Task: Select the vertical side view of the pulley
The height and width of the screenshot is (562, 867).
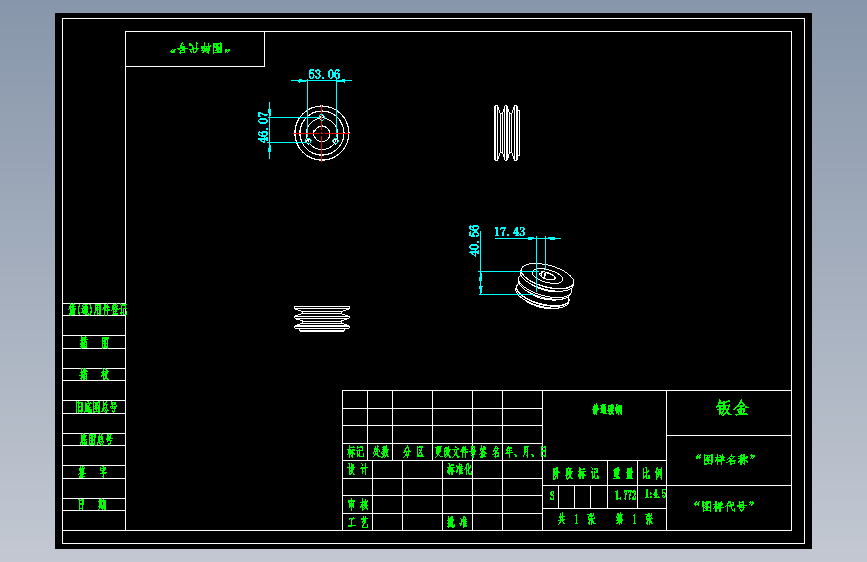Action: (x=506, y=133)
